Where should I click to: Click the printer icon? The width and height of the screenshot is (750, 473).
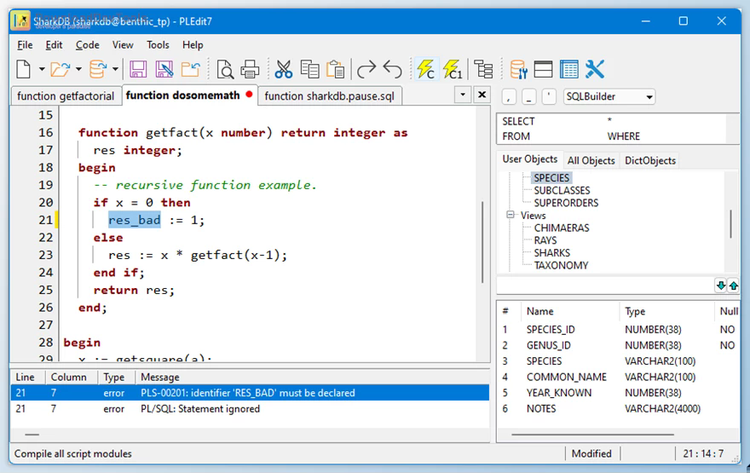coord(250,69)
